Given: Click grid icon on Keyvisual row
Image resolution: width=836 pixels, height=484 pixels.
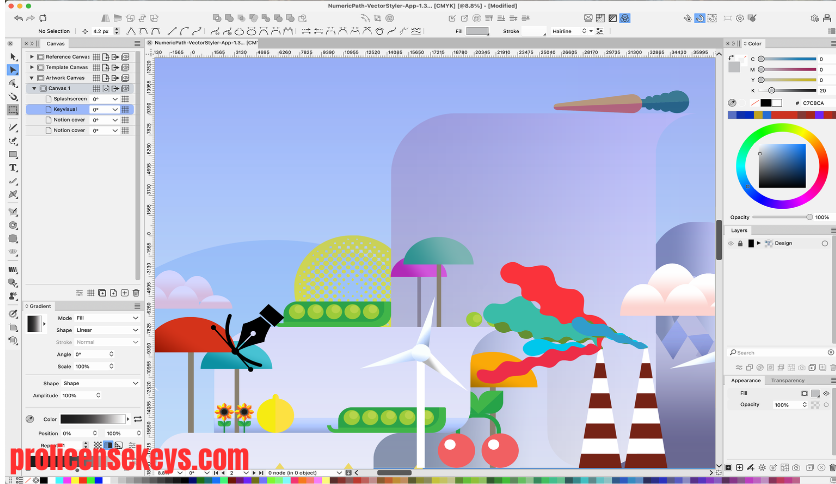Looking at the screenshot, I should pyautogui.click(x=125, y=109).
